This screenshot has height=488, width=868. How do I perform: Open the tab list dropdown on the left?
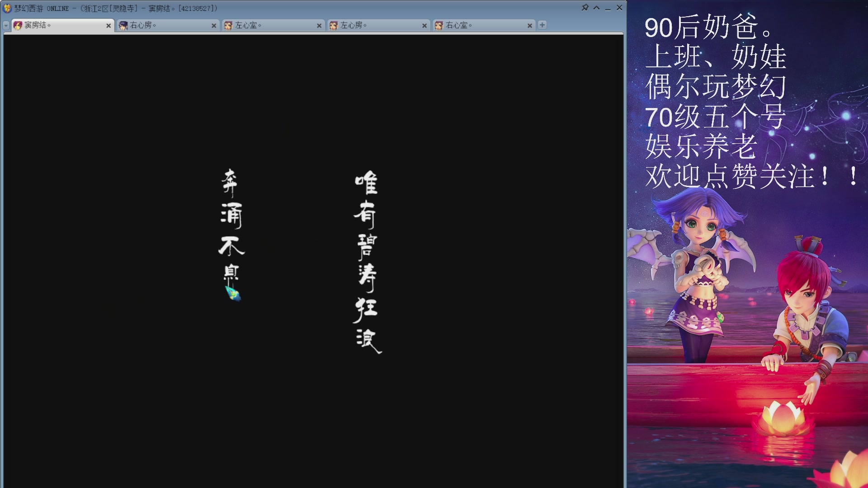coord(5,26)
